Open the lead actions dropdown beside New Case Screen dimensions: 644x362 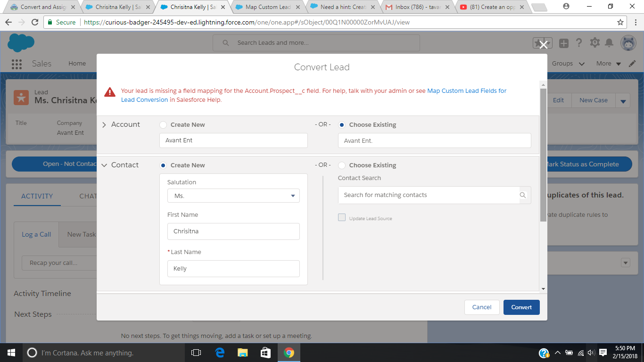pyautogui.click(x=623, y=100)
